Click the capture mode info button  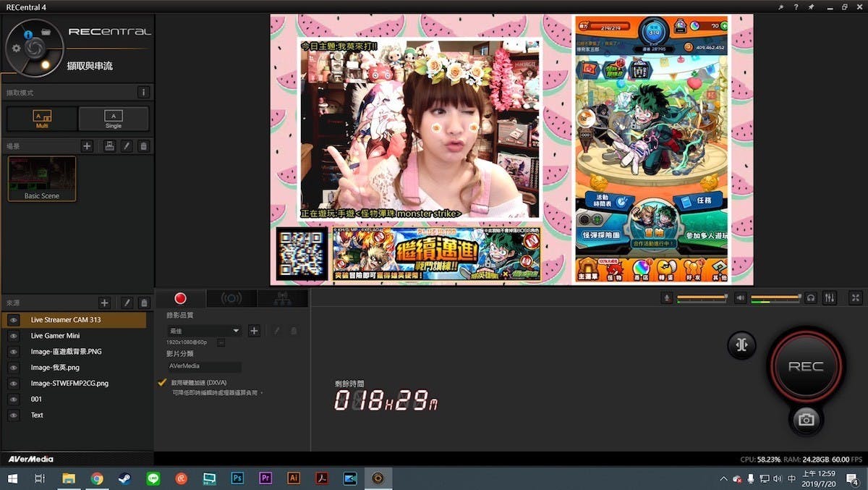click(x=144, y=93)
